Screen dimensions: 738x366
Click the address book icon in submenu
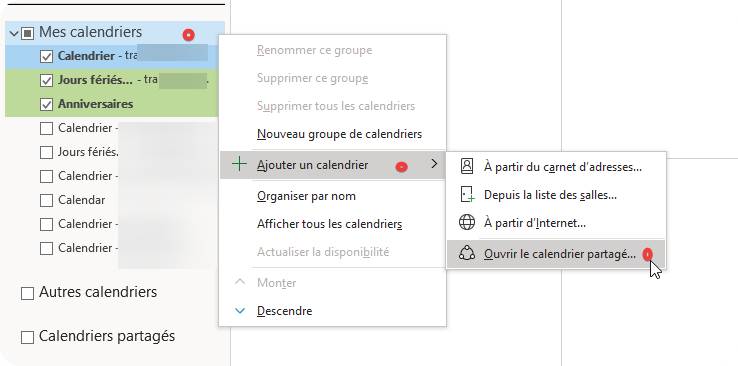(466, 167)
